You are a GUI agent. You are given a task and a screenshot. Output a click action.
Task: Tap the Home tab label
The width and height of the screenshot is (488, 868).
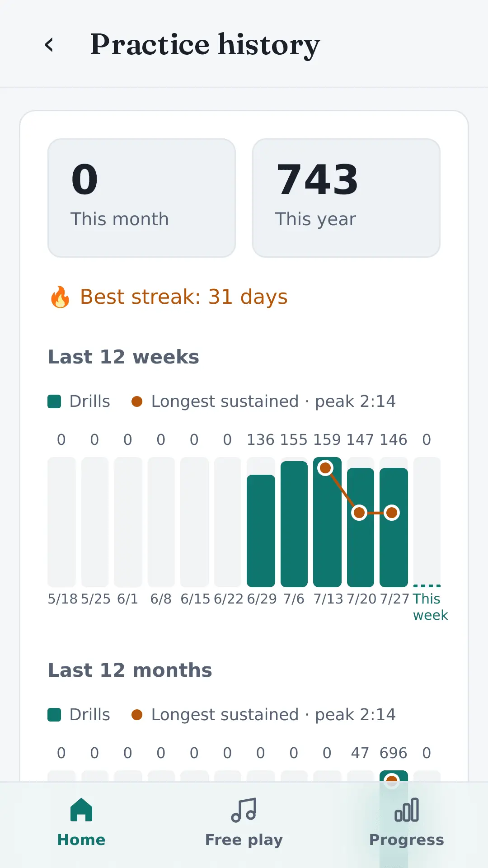(81, 840)
